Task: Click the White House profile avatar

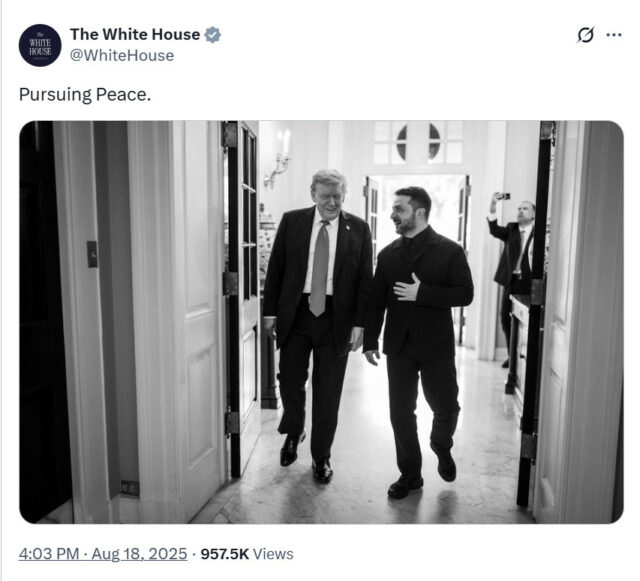Action: [40, 45]
